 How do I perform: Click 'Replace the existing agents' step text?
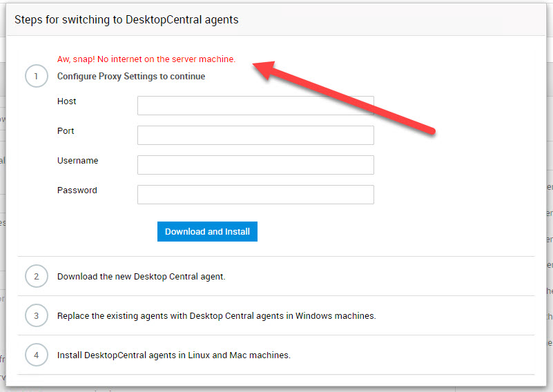(217, 316)
